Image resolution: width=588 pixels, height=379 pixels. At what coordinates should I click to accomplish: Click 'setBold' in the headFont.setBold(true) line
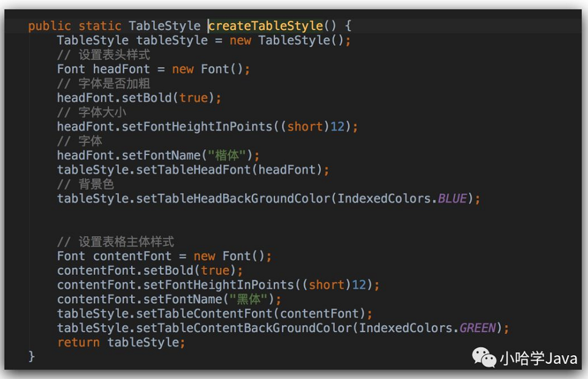point(146,98)
